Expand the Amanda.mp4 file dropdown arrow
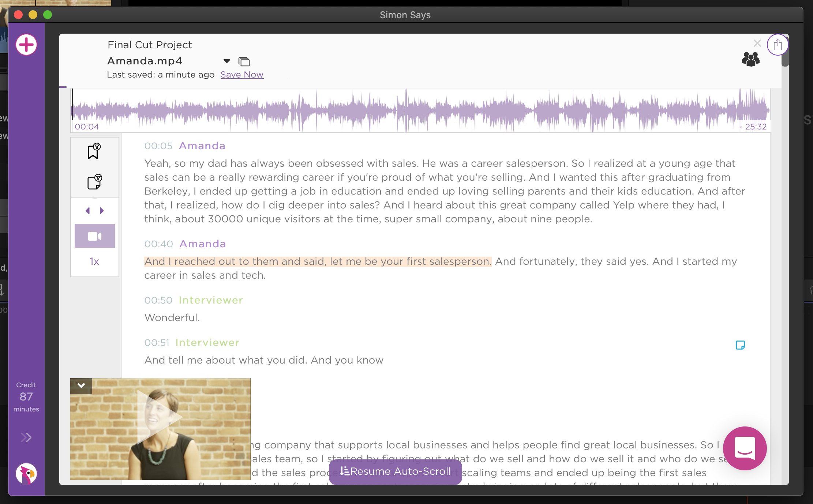The image size is (813, 504). [x=227, y=61]
